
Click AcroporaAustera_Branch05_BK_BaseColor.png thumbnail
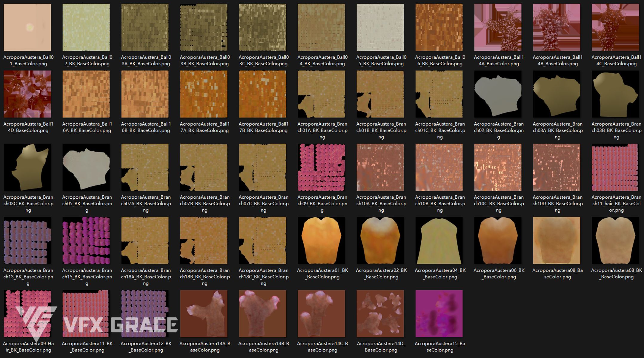pos(86,167)
